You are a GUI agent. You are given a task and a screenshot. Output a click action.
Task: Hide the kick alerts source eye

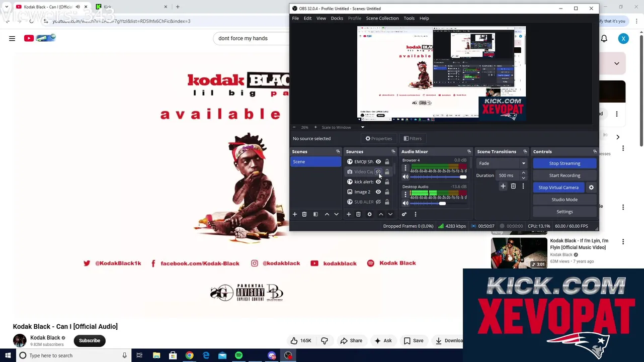pyautogui.click(x=378, y=182)
